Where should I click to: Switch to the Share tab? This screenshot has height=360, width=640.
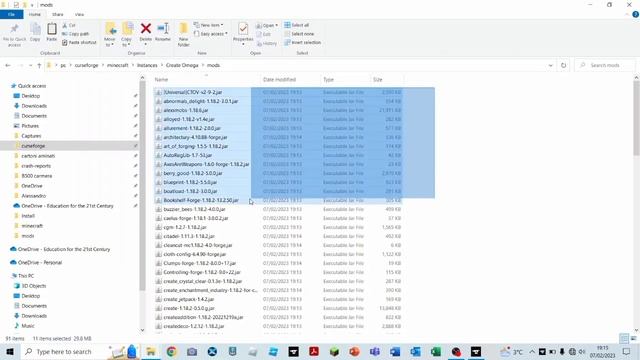click(x=58, y=14)
